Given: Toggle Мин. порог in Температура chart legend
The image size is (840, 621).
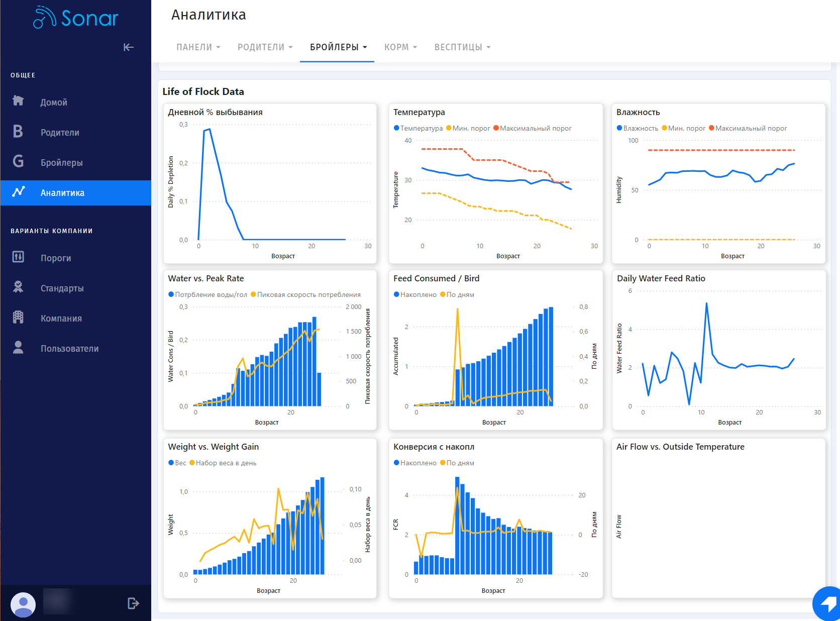Looking at the screenshot, I should (x=468, y=128).
